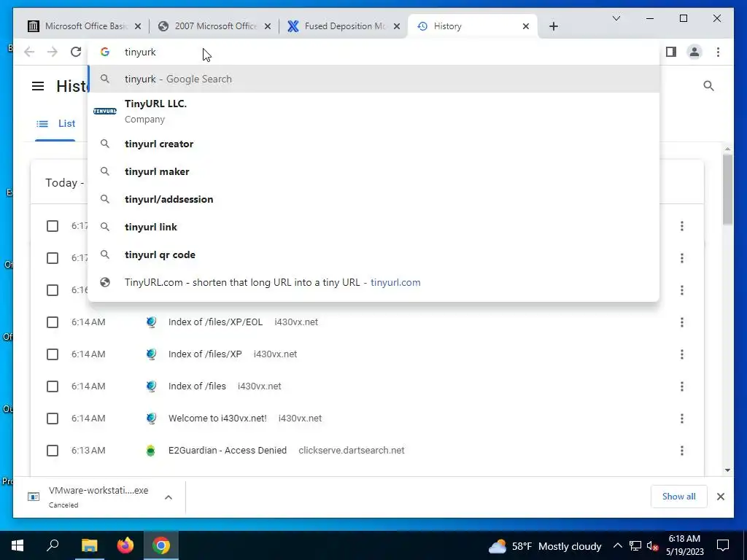The height and width of the screenshot is (560, 747).
Task: Open the Index of /files/XP/EOL history link
Action: (215, 322)
